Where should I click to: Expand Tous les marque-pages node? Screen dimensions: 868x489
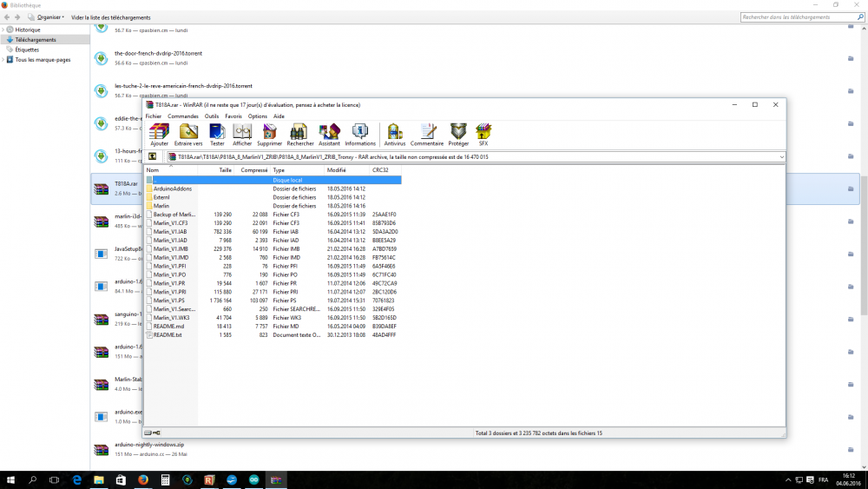pos(3,60)
